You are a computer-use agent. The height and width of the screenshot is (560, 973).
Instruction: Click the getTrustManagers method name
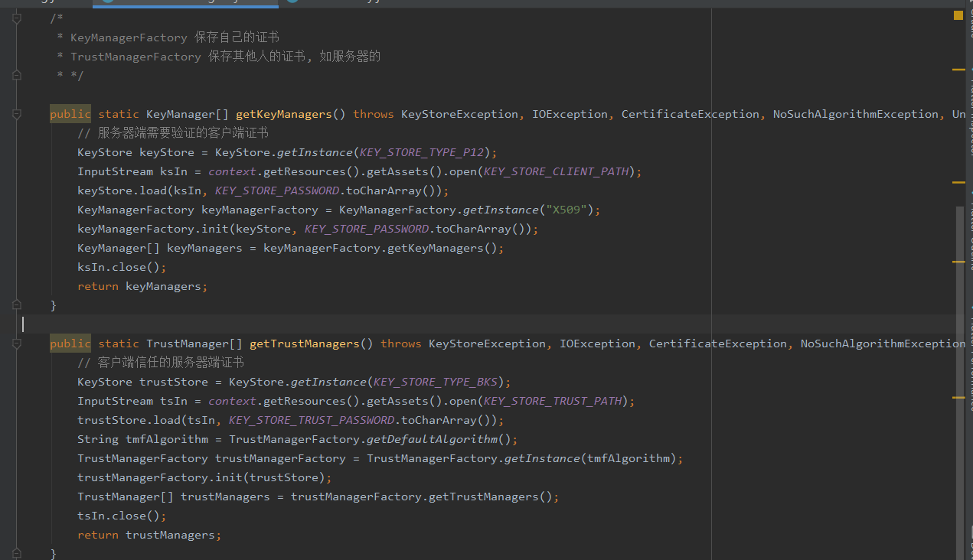click(304, 343)
